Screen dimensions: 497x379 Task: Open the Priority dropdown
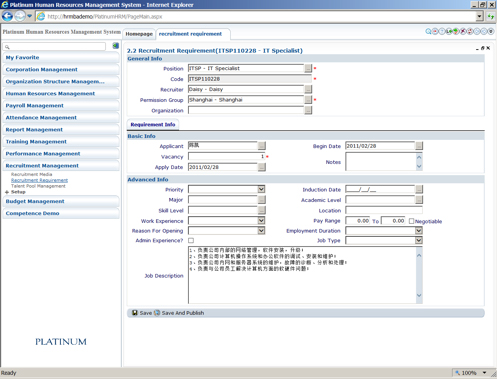(x=261, y=189)
